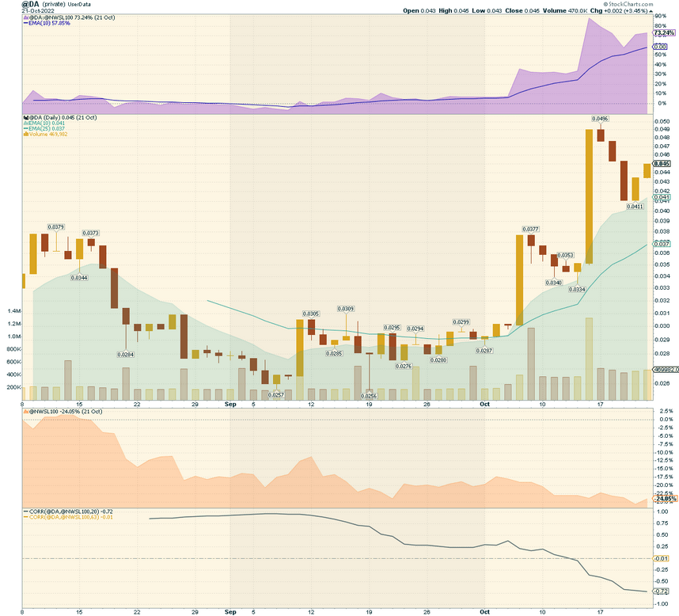Click the green EMA(10) area icon in price legend
Image resolution: width=679 pixels, height=616 pixels.
(x=26, y=124)
